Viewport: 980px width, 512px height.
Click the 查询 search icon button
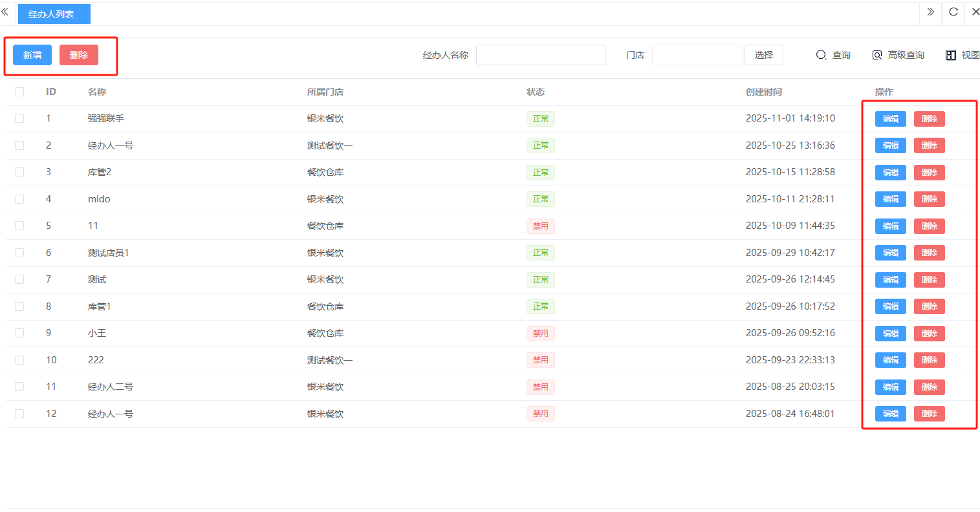pyautogui.click(x=833, y=55)
